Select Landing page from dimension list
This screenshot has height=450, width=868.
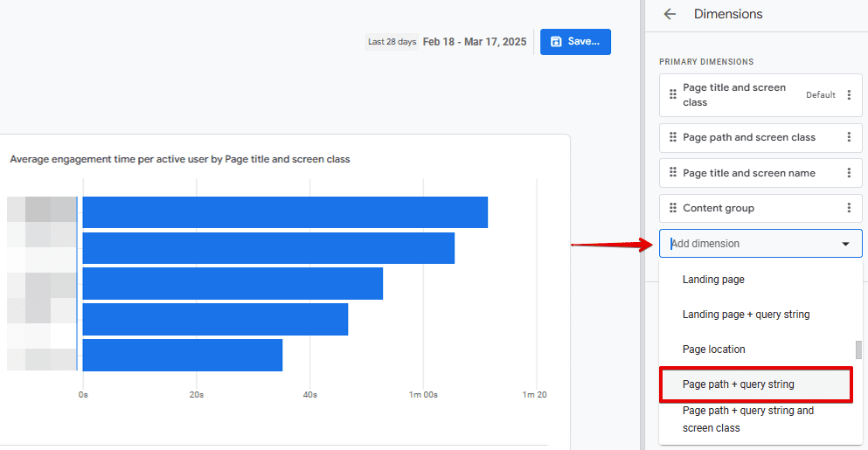(713, 280)
